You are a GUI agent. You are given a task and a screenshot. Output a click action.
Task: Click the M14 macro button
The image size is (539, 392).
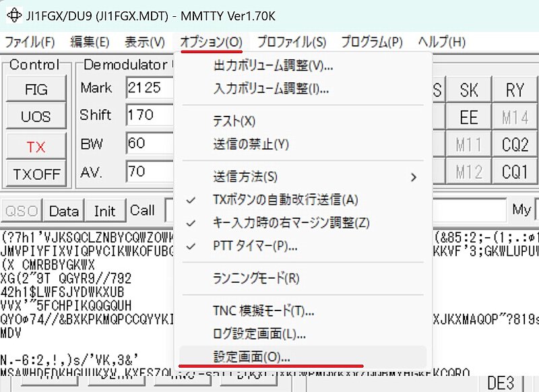click(515, 117)
